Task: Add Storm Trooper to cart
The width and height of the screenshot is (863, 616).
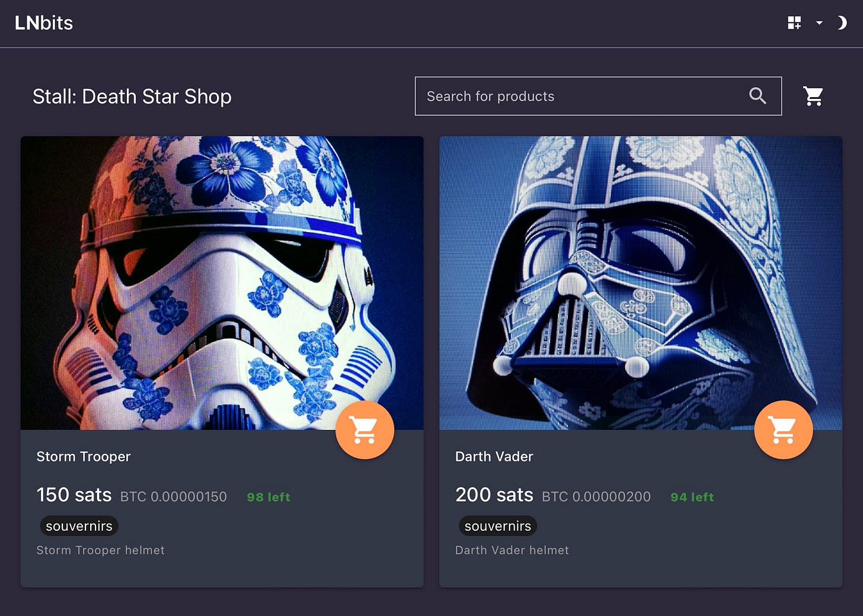Action: pyautogui.click(x=365, y=430)
